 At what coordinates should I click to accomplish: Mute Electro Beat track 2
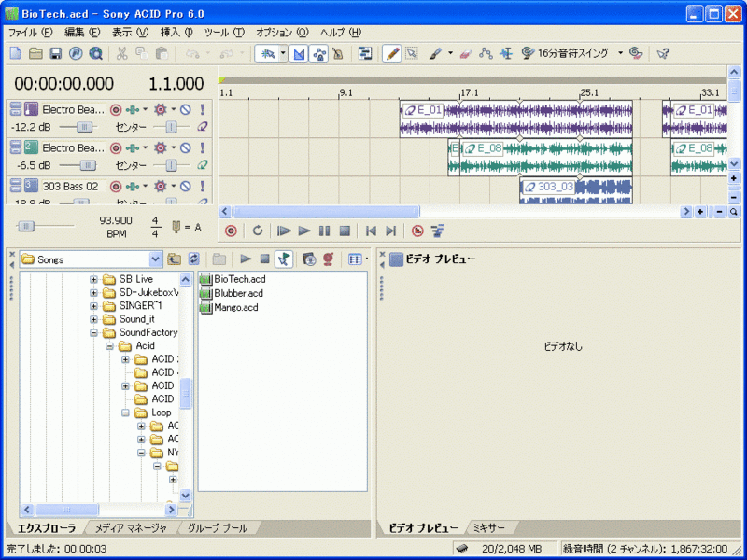pos(186,148)
